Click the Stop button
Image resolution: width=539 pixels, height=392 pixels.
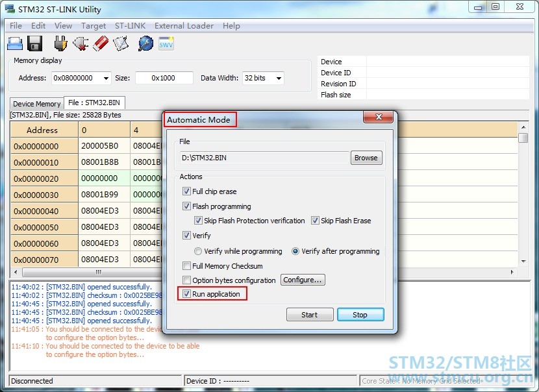point(360,315)
